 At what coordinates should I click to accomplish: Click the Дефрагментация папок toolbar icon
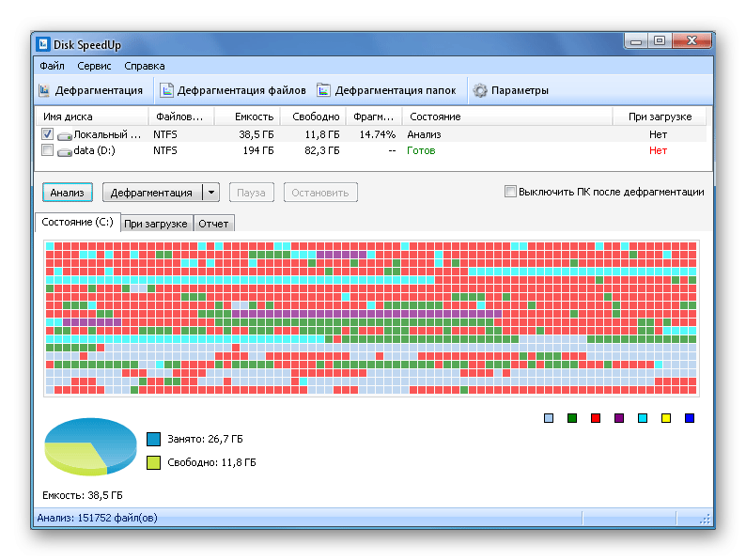coord(323,90)
